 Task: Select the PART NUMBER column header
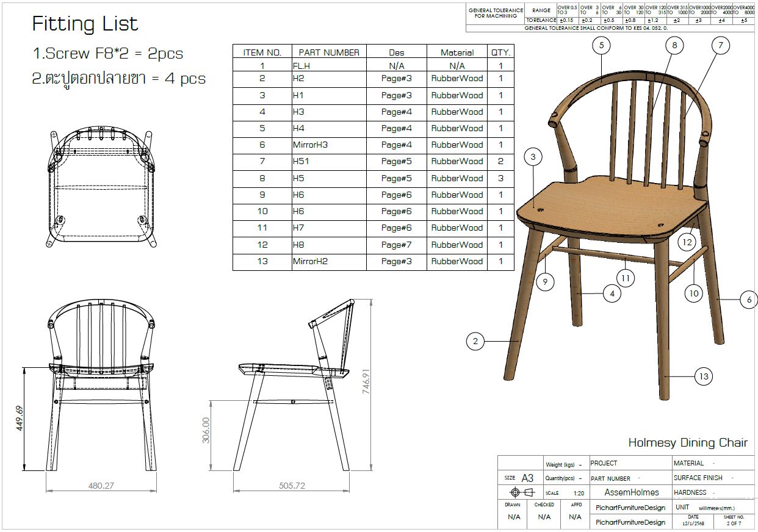(x=328, y=52)
